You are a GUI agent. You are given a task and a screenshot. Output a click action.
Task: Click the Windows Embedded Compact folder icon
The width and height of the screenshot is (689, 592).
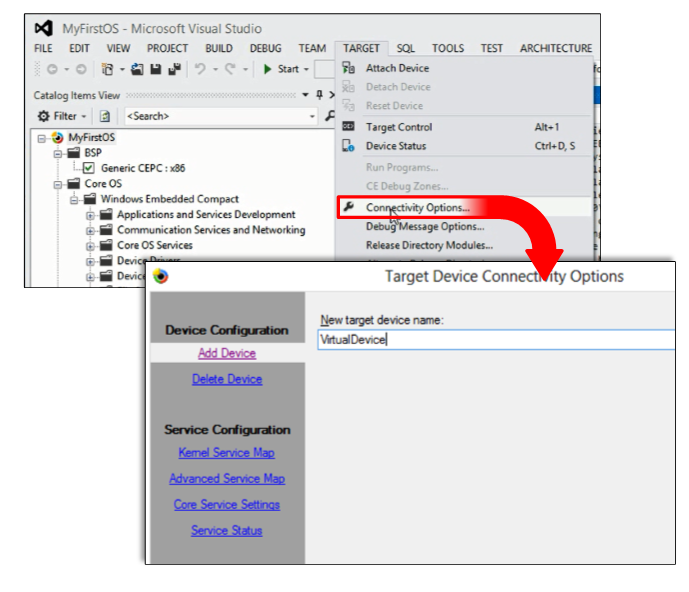(x=90, y=199)
